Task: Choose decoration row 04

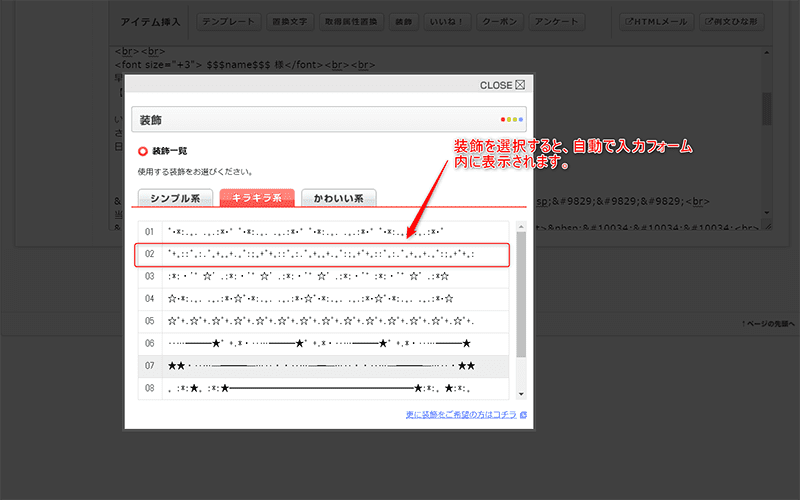Action: point(320,298)
